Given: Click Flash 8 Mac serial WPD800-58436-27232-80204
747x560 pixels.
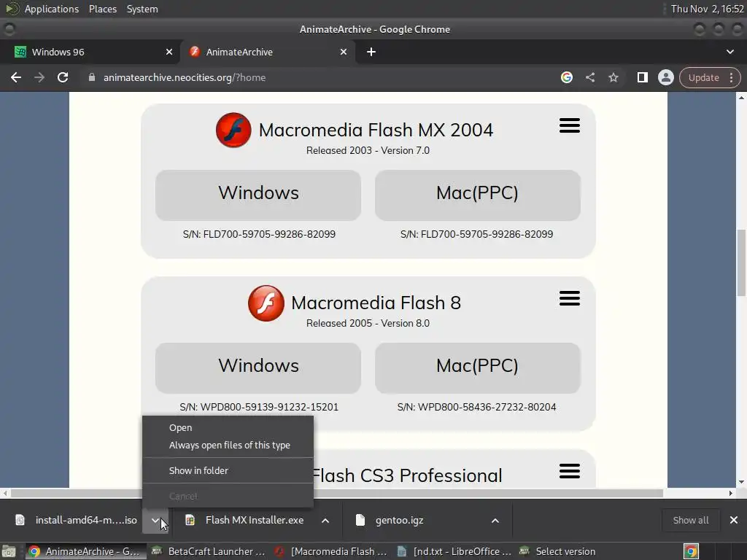Looking at the screenshot, I should point(477,407).
